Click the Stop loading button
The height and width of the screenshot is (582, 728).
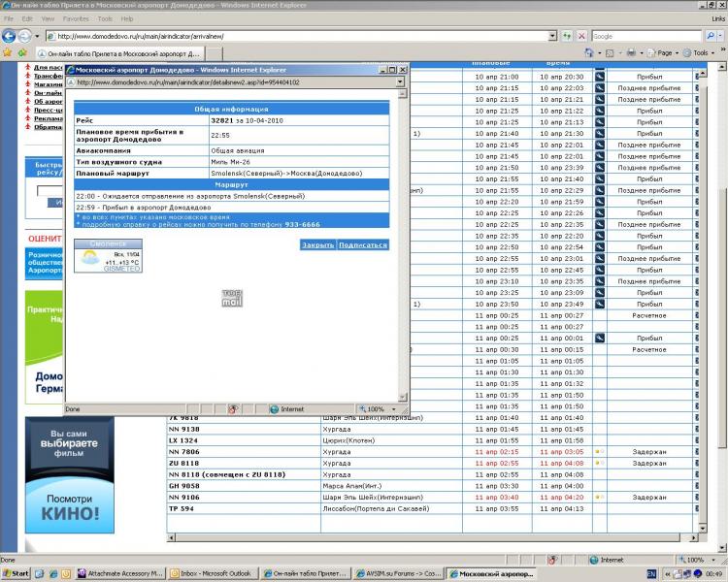coord(579,36)
